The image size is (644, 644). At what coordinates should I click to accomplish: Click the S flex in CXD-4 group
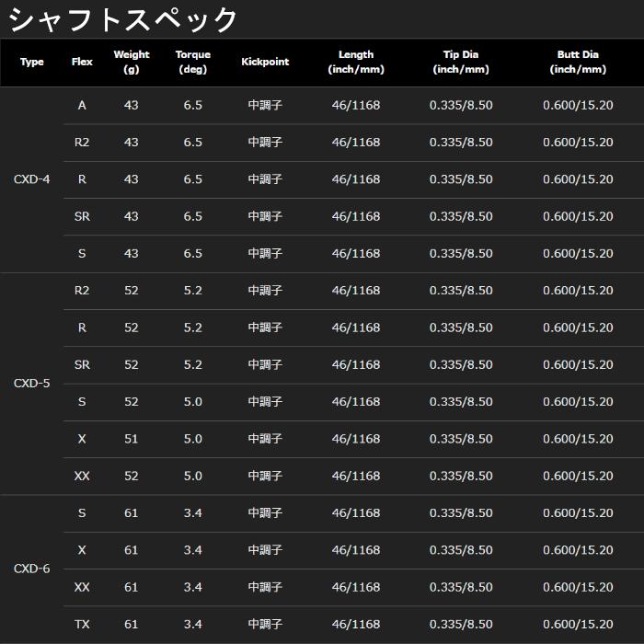tap(82, 253)
